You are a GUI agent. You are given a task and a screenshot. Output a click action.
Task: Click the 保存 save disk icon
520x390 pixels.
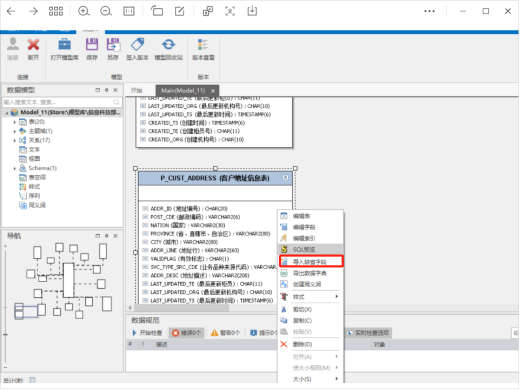pos(92,44)
